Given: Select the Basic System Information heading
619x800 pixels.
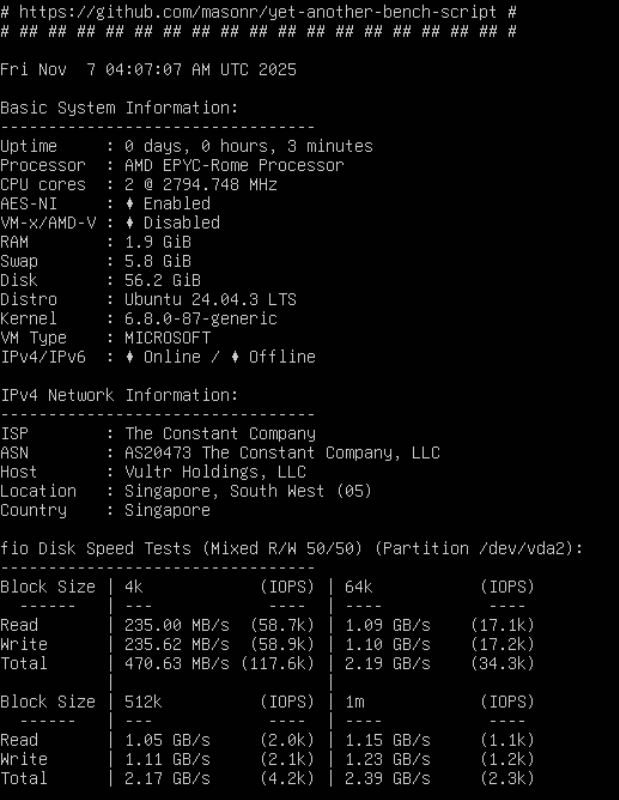Looking at the screenshot, I should tap(120, 108).
